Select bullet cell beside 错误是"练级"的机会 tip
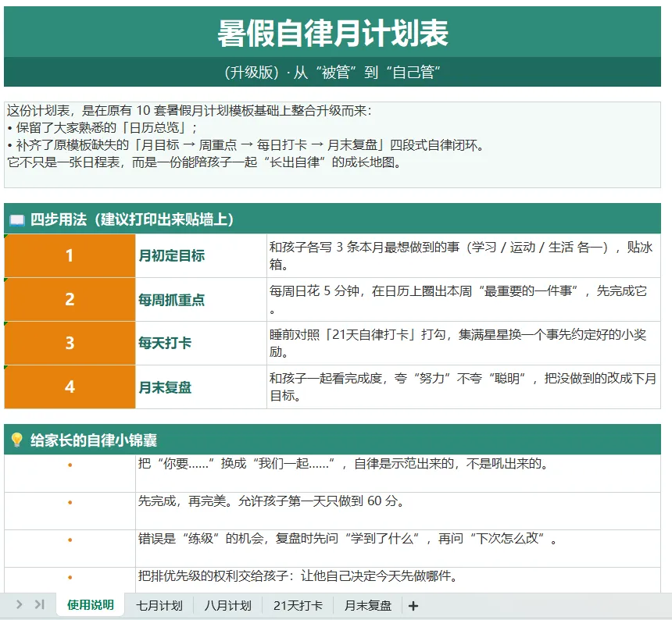This screenshot has height=620, width=672. click(70, 548)
